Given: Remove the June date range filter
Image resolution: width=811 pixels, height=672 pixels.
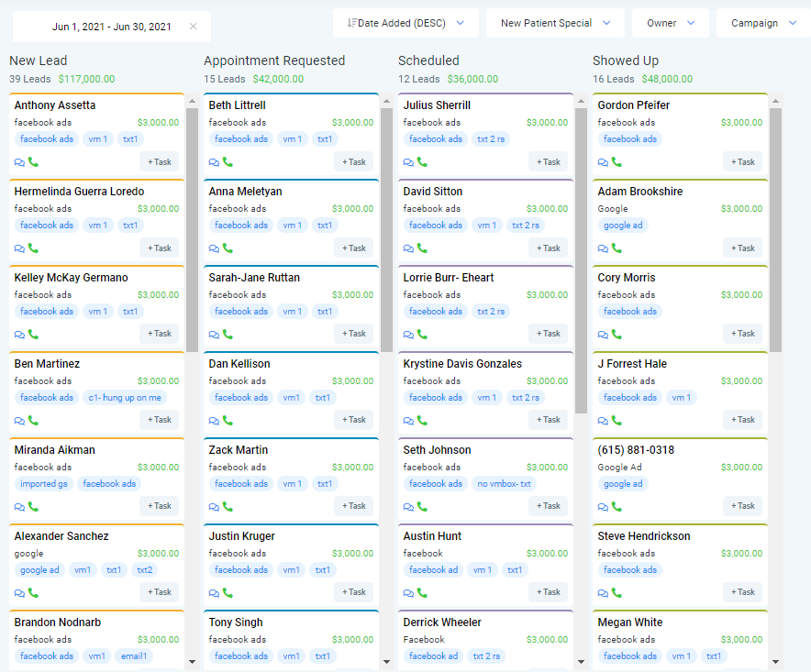Looking at the screenshot, I should click(x=194, y=27).
